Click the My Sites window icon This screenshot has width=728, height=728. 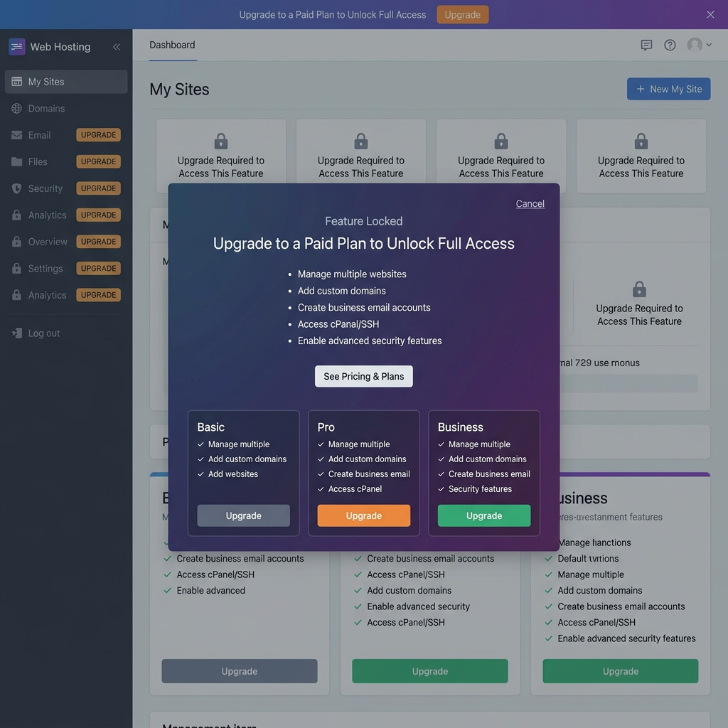pos(17,82)
